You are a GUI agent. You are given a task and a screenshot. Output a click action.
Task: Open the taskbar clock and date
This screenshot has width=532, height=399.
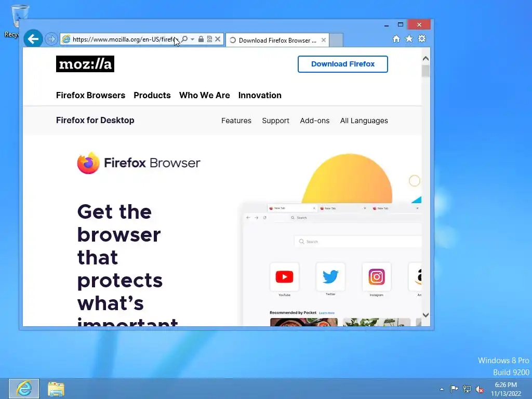coord(506,389)
